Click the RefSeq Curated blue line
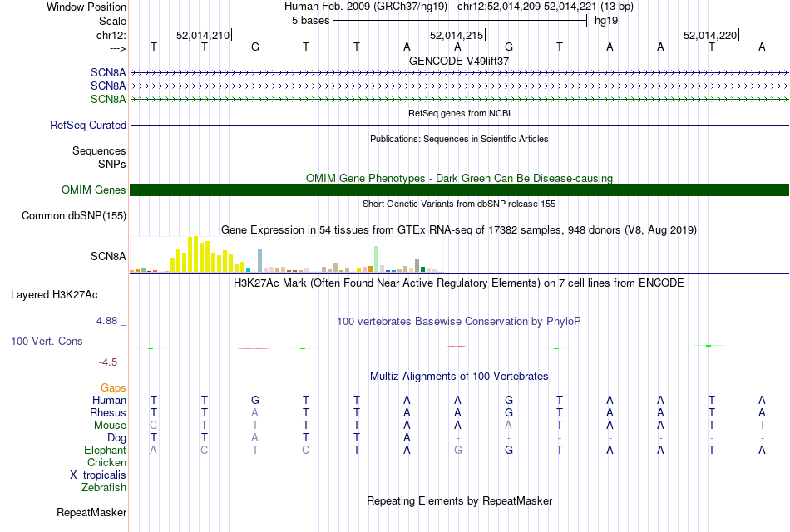 click(x=459, y=125)
